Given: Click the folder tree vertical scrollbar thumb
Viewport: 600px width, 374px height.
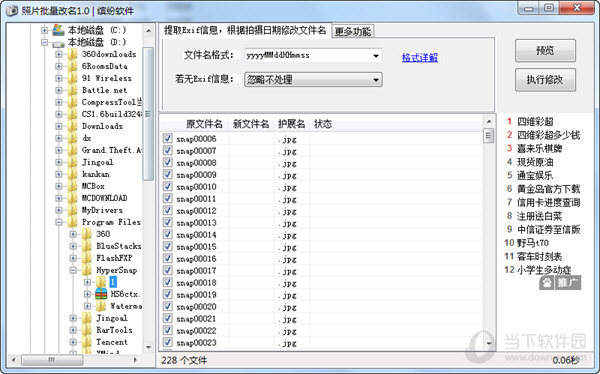Looking at the screenshot, I should pos(148,114).
